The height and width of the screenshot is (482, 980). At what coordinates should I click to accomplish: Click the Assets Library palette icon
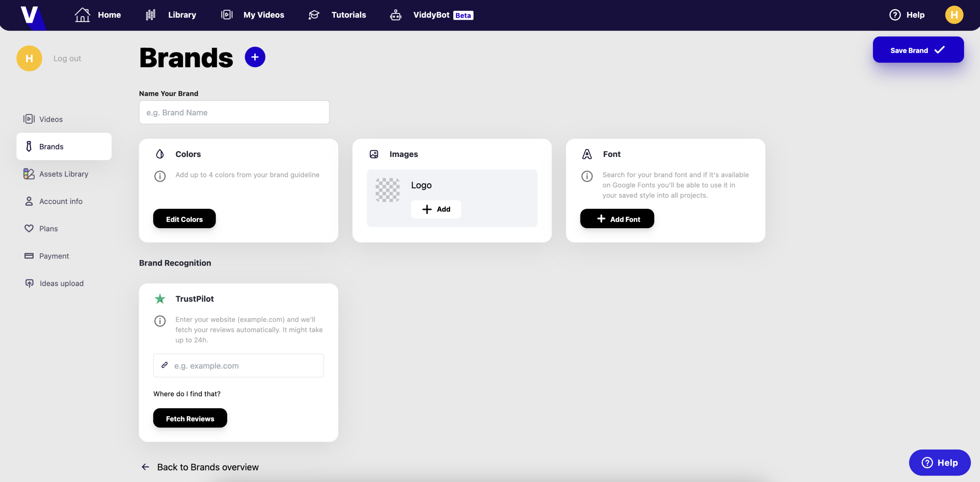(29, 174)
